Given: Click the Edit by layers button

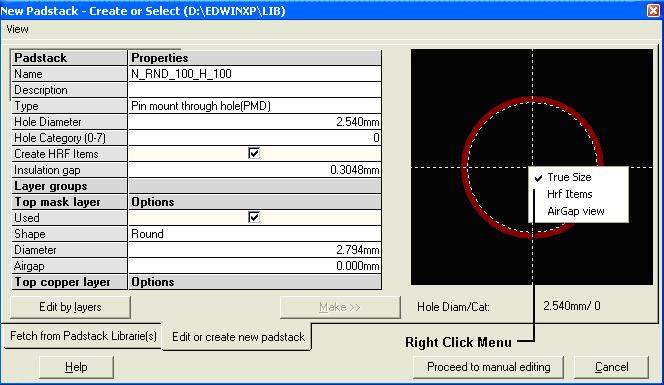Looking at the screenshot, I should [70, 307].
